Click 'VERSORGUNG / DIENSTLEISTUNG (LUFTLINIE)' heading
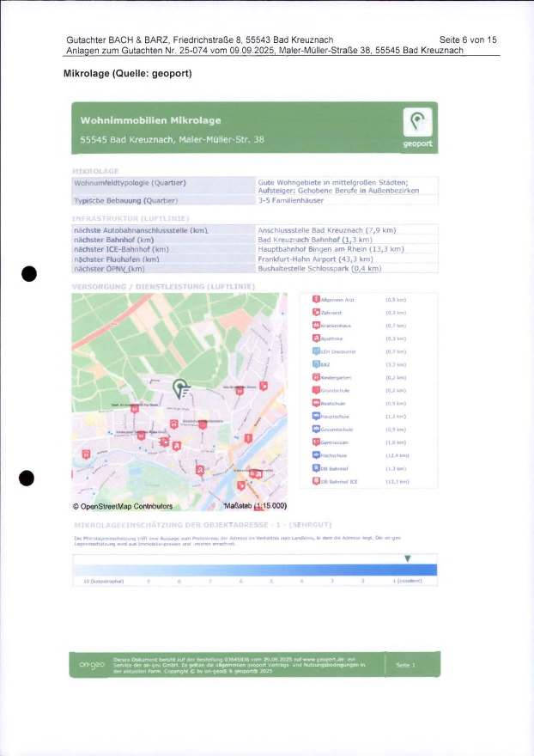The image size is (534, 756). point(163,287)
